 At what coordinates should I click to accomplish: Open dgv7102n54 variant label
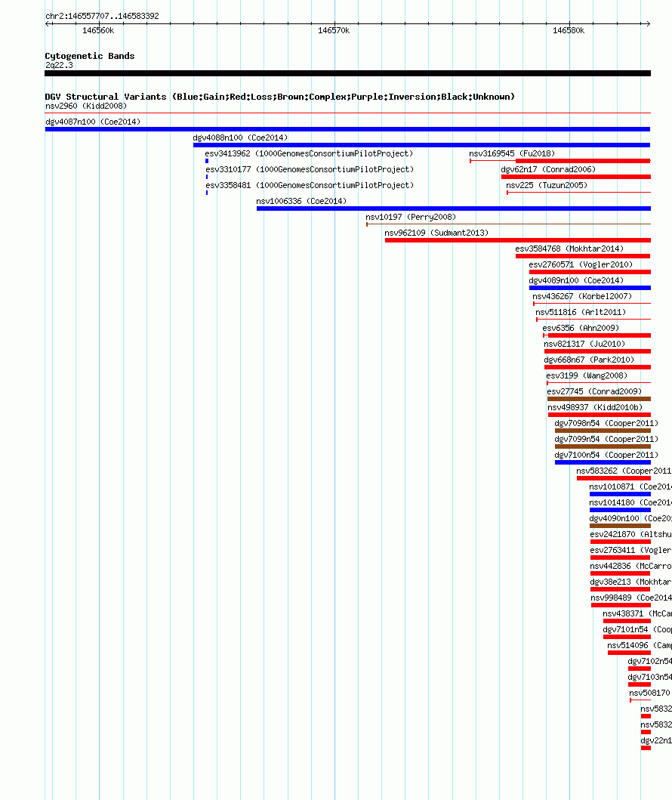pos(649,661)
